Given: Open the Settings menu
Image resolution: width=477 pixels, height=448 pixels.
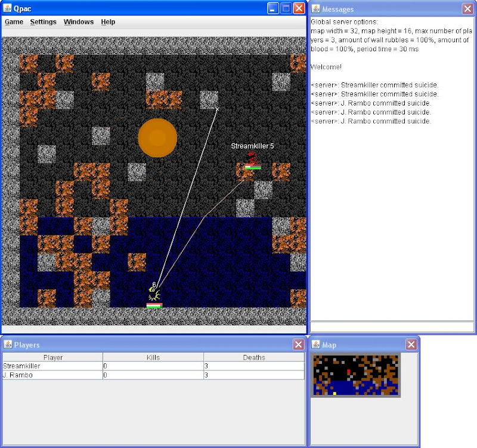Looking at the screenshot, I should (x=43, y=21).
